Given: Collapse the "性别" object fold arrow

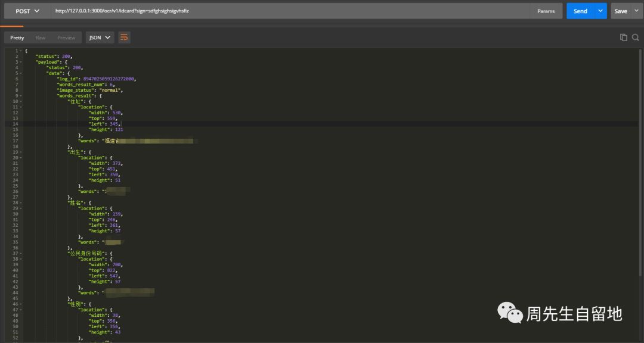Looking at the screenshot, I should click(20, 304).
